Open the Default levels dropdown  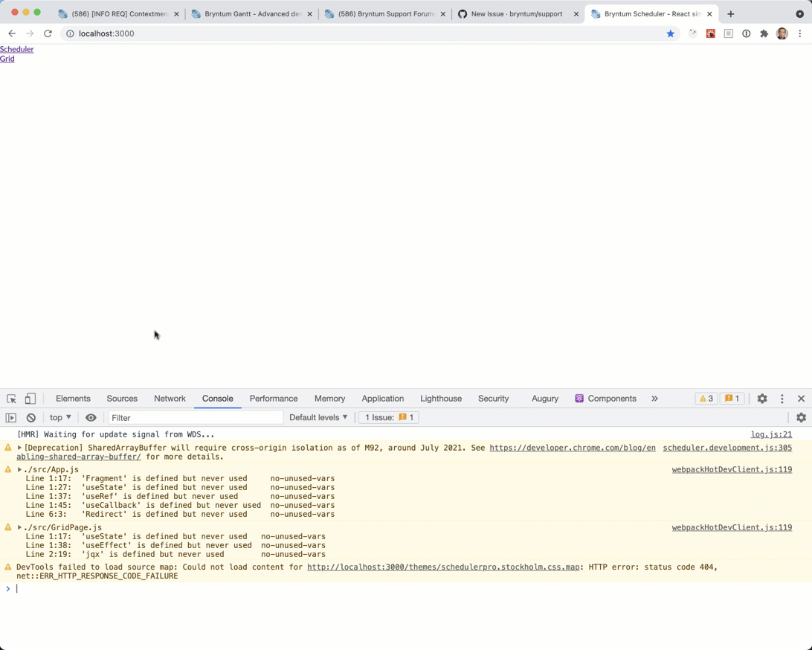[318, 417]
